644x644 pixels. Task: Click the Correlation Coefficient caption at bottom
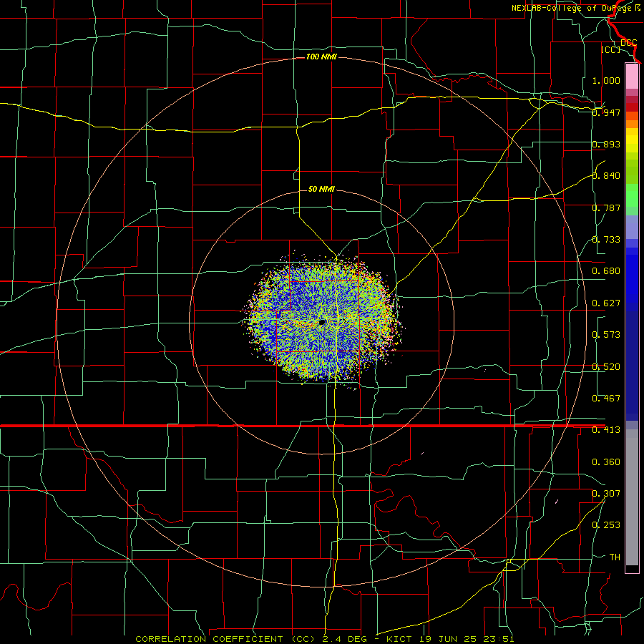pyautogui.click(x=325, y=639)
